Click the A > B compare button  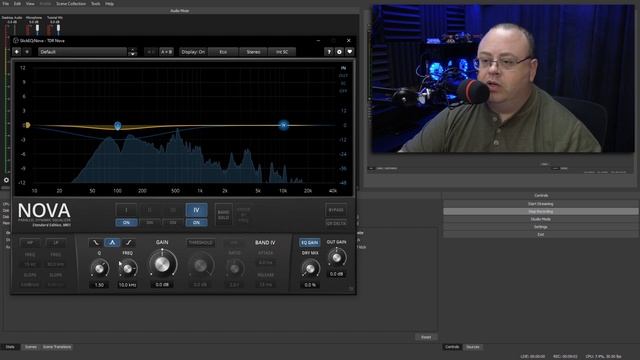click(166, 52)
